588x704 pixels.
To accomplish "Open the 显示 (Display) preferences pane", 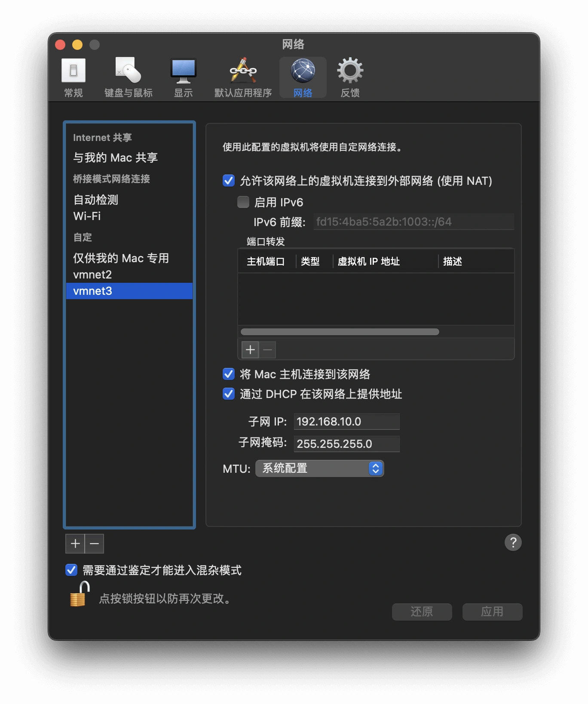I will point(184,78).
